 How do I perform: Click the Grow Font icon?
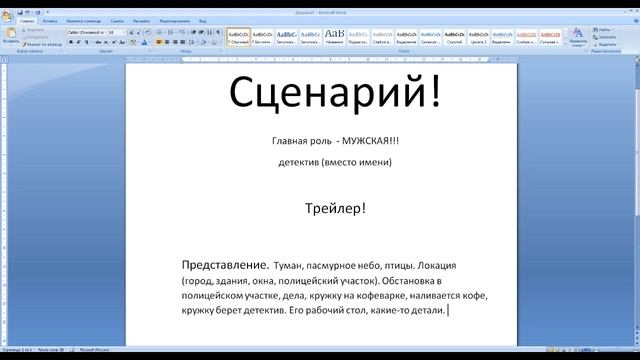(131, 32)
